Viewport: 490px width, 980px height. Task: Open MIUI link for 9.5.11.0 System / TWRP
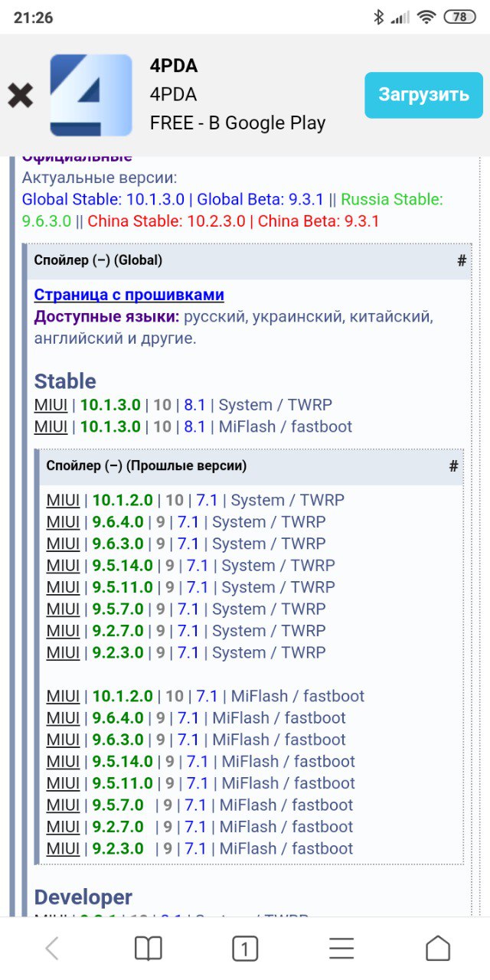click(63, 587)
